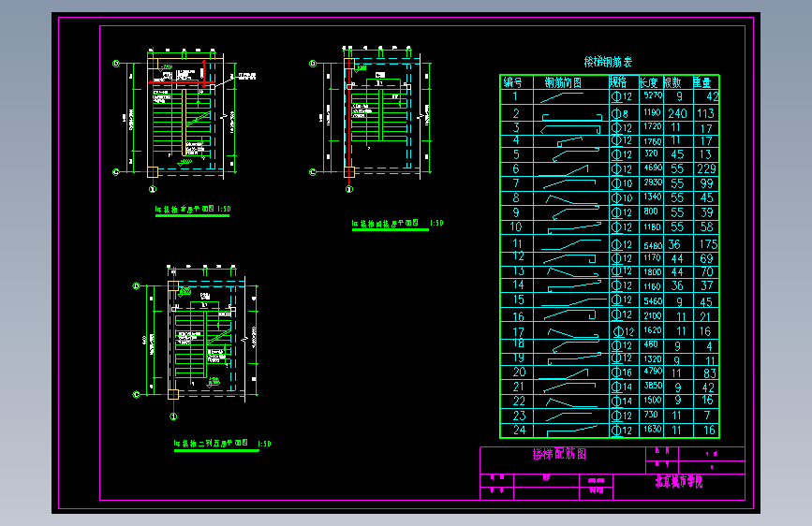Select the 钢筋简图 column header

click(563, 82)
